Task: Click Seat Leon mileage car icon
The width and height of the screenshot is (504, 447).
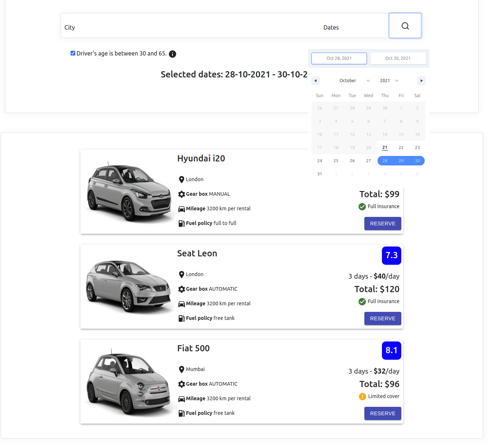Action: point(182,304)
